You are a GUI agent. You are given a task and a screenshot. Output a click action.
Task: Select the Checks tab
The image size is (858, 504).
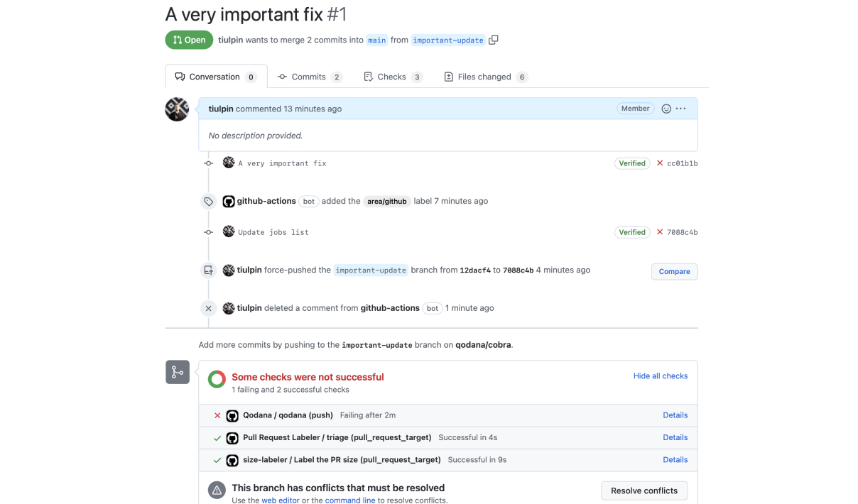[x=392, y=77]
